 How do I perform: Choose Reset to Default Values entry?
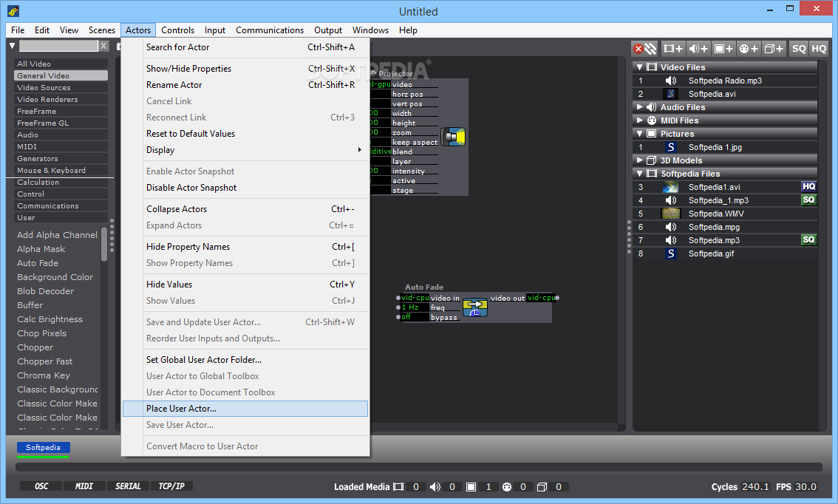[x=245, y=134]
